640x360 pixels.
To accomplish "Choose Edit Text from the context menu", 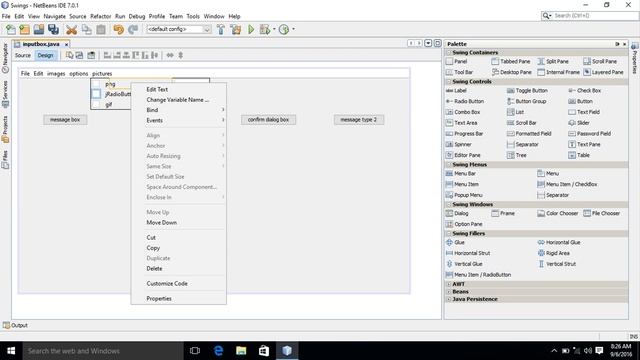I will pyautogui.click(x=179, y=89).
